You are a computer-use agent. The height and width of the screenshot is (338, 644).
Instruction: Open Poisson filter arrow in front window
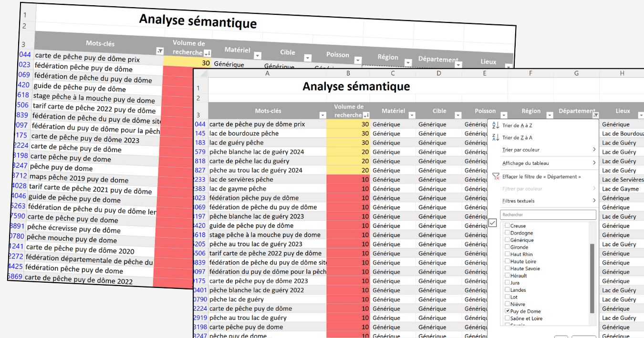(503, 115)
